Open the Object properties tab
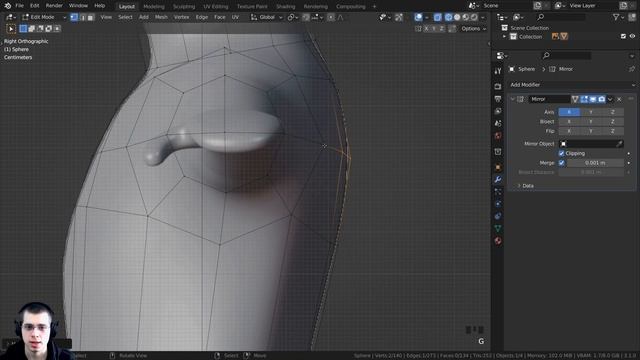The image size is (640, 360). [x=498, y=167]
